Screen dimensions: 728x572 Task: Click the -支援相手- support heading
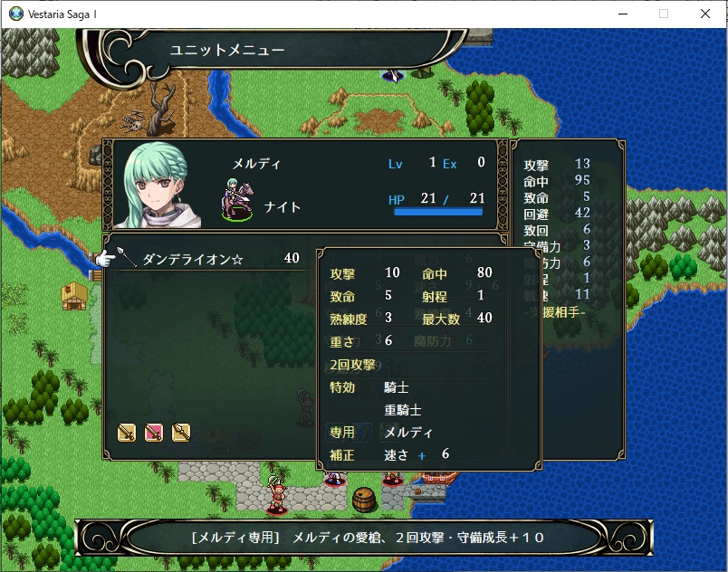point(555,312)
